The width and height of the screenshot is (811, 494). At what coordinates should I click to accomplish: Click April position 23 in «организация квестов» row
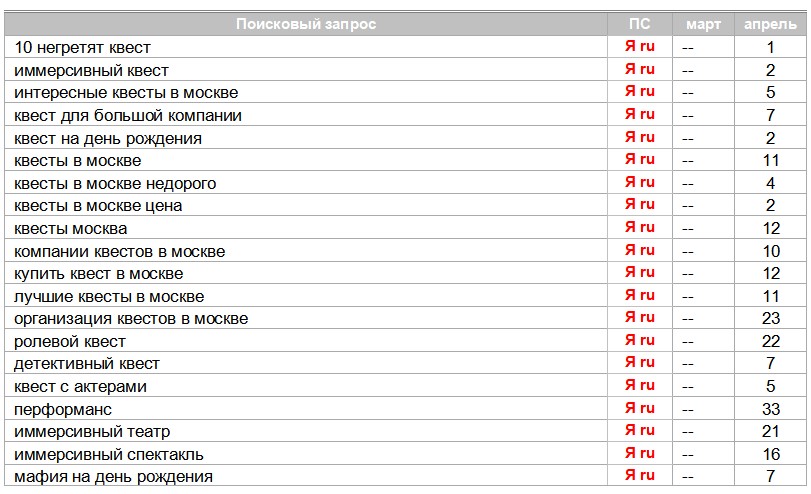coord(770,319)
